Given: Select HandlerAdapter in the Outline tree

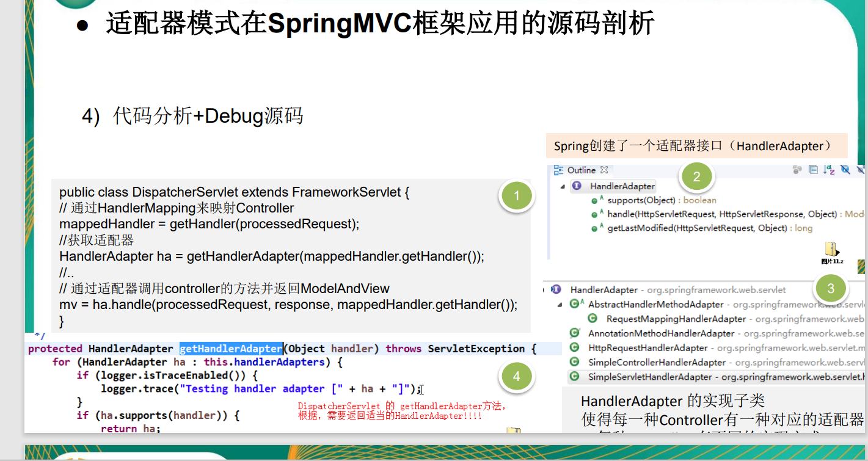Looking at the screenshot, I should 622,186.
